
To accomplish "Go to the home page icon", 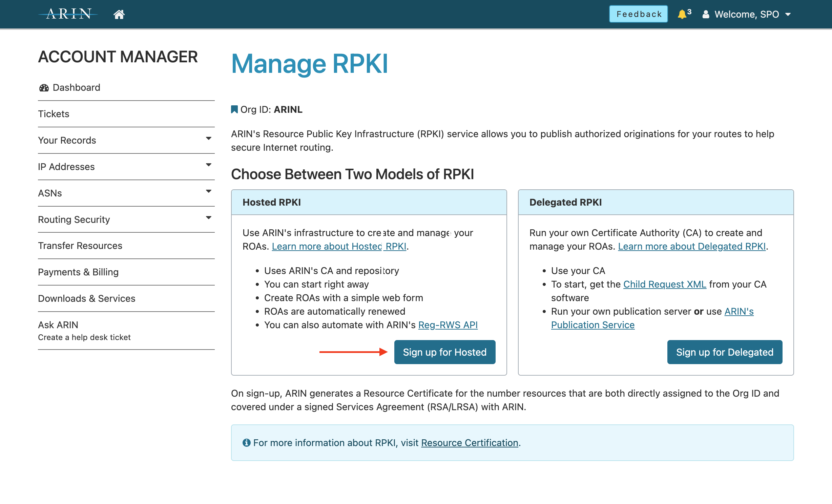I will pyautogui.click(x=119, y=14).
